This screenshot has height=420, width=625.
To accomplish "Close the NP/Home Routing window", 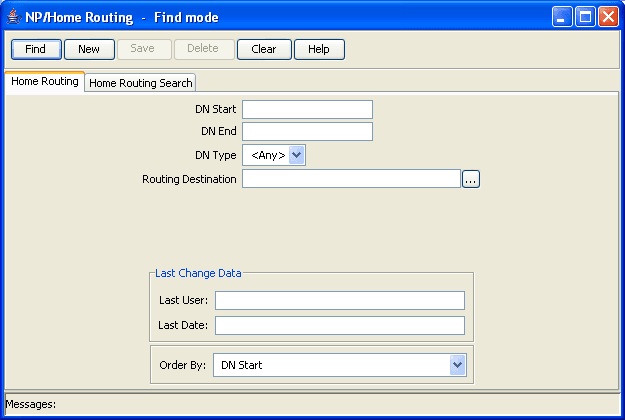I will pos(608,17).
